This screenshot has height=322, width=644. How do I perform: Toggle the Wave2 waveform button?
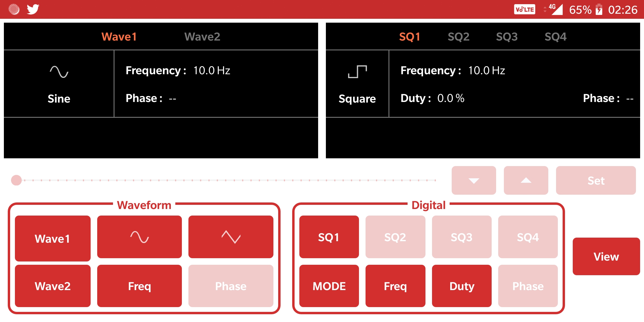point(53,286)
